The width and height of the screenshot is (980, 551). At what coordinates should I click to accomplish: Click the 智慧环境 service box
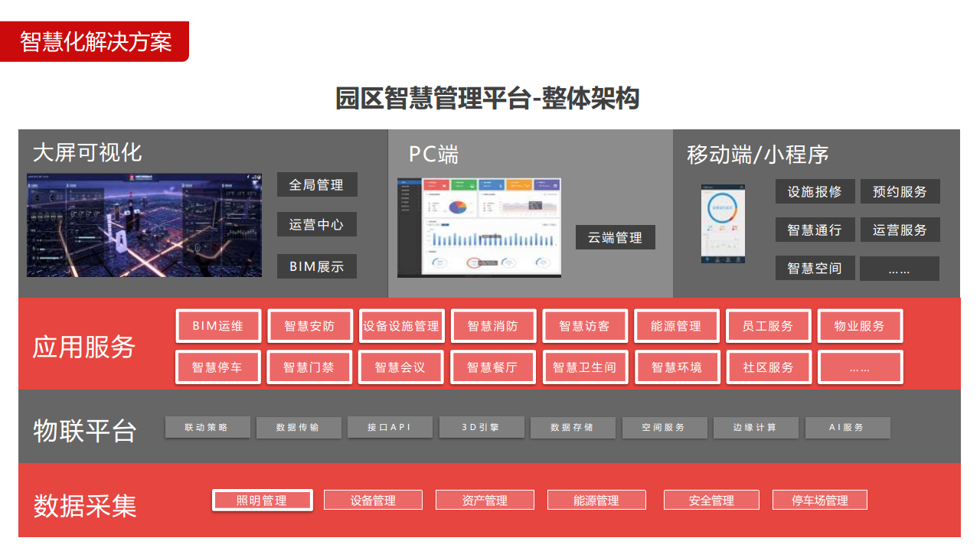point(677,367)
